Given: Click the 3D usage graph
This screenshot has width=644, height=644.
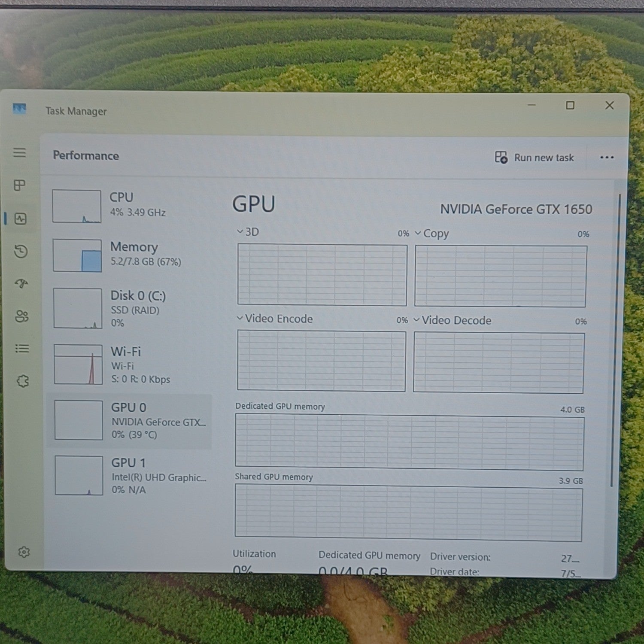Looking at the screenshot, I should click(x=322, y=275).
